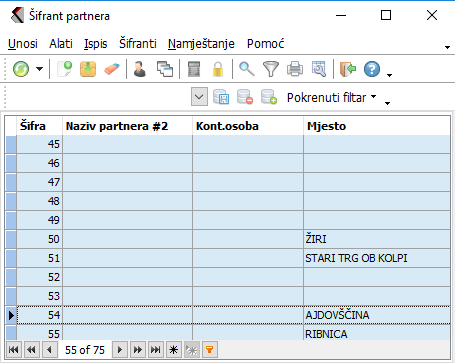Click the person contact icon

point(140,69)
